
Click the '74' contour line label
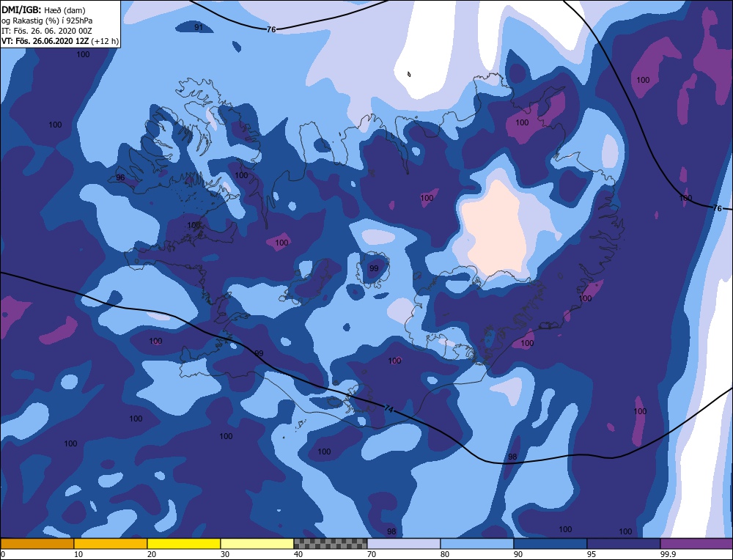click(388, 408)
